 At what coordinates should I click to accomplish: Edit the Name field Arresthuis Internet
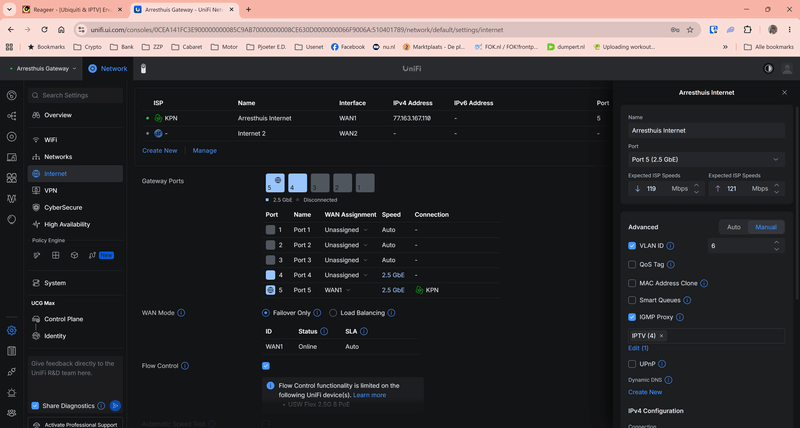click(706, 131)
